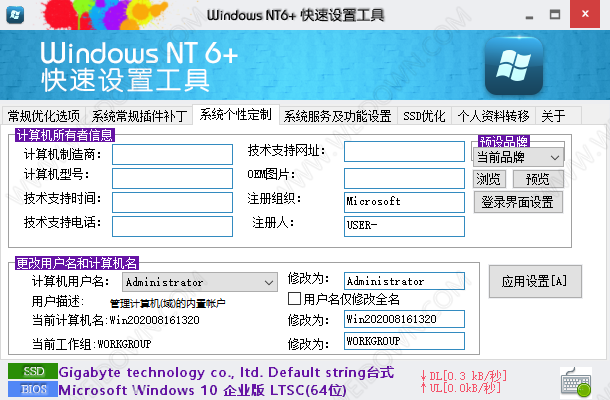
Task: Open 登录界面设置 button
Action: click(x=518, y=202)
